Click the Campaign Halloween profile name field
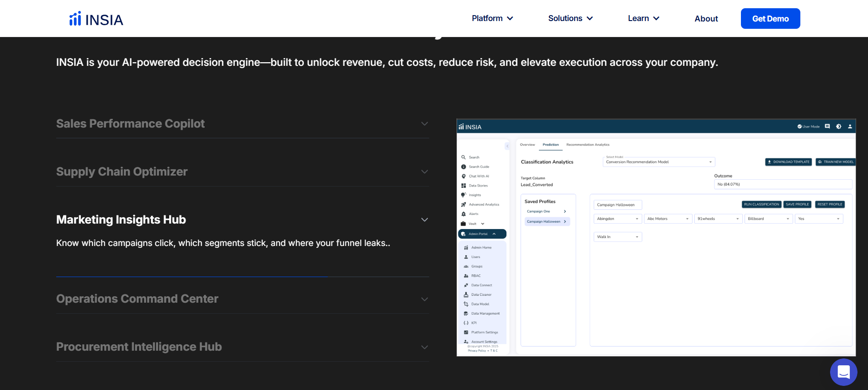 618,205
